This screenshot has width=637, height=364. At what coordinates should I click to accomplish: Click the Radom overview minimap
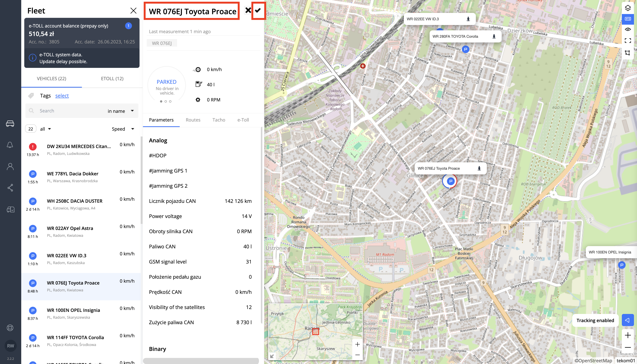315,332
